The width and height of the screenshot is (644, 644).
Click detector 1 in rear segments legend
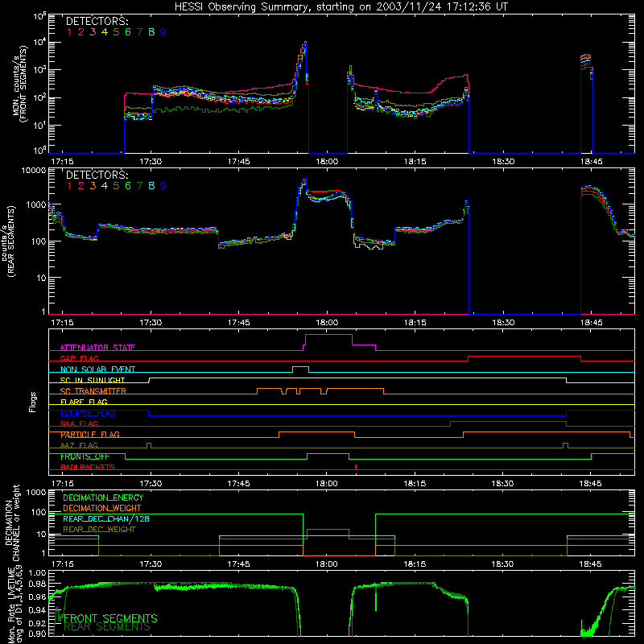coord(69,186)
